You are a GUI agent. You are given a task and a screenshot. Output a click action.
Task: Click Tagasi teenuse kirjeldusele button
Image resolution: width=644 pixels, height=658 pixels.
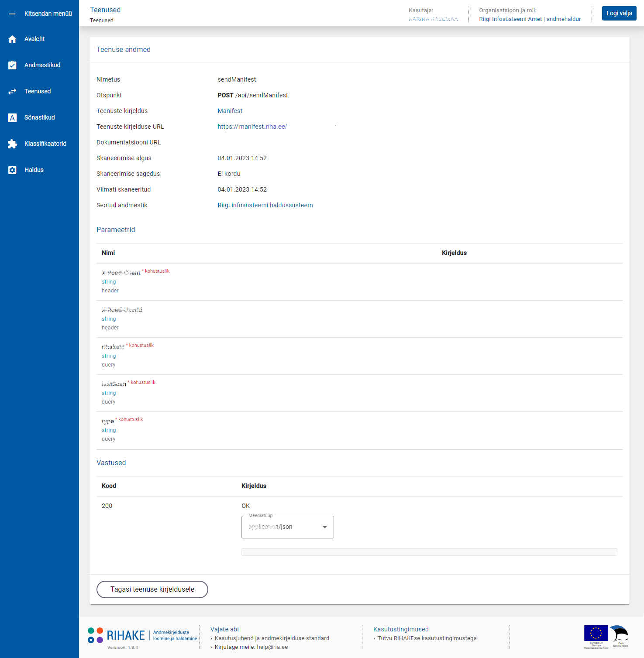(x=152, y=589)
